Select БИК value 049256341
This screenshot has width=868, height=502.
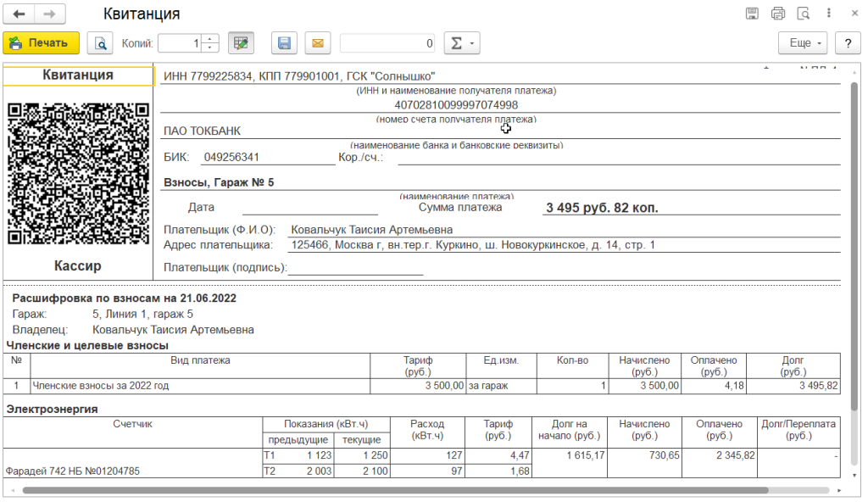click(x=231, y=158)
